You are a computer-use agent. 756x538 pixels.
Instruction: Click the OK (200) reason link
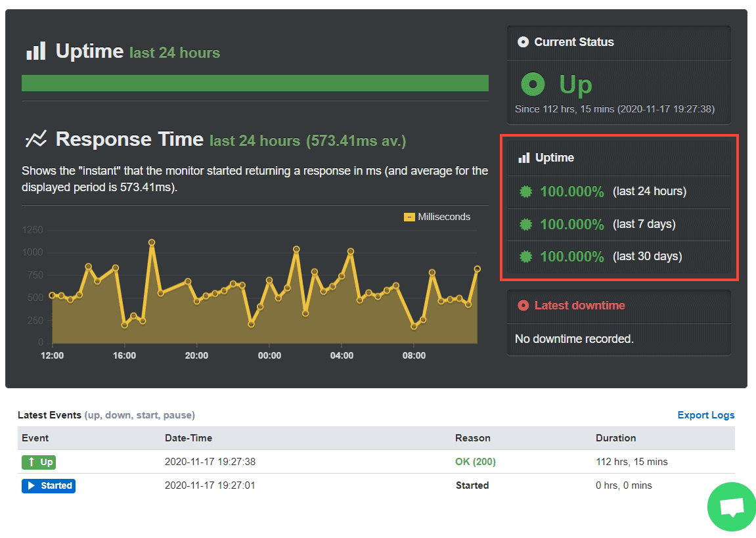click(475, 462)
